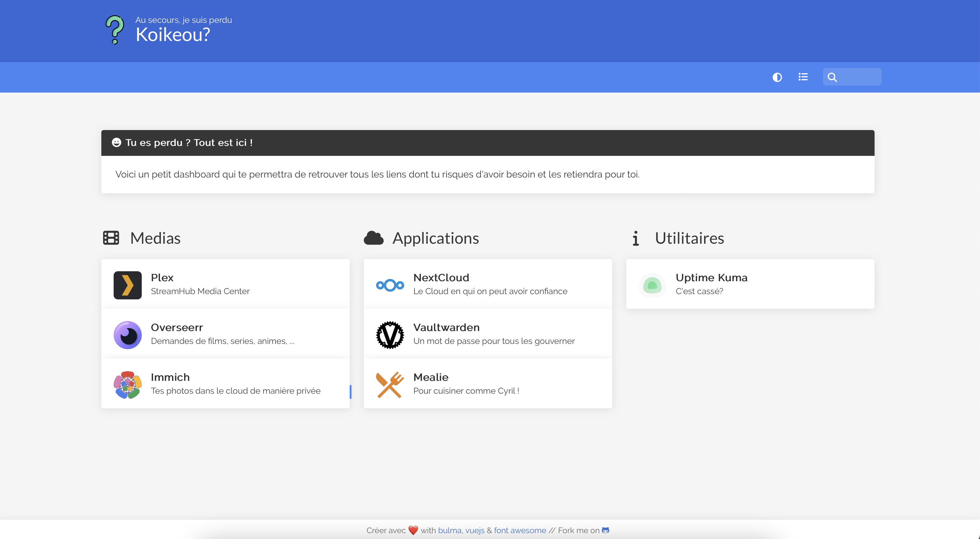Click the NextCloud logo icon

coord(390,285)
